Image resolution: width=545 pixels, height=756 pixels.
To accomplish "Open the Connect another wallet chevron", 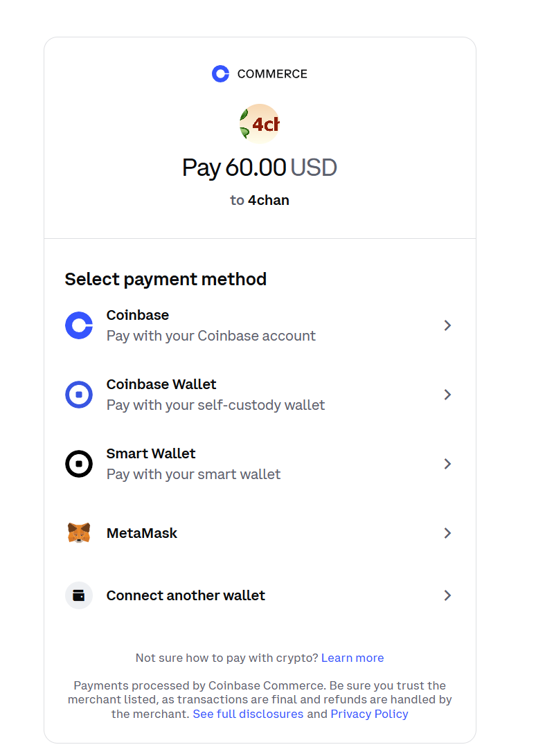I will click(x=447, y=595).
